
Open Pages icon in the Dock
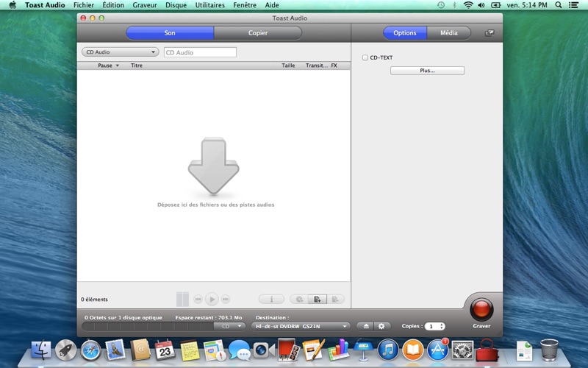314,350
